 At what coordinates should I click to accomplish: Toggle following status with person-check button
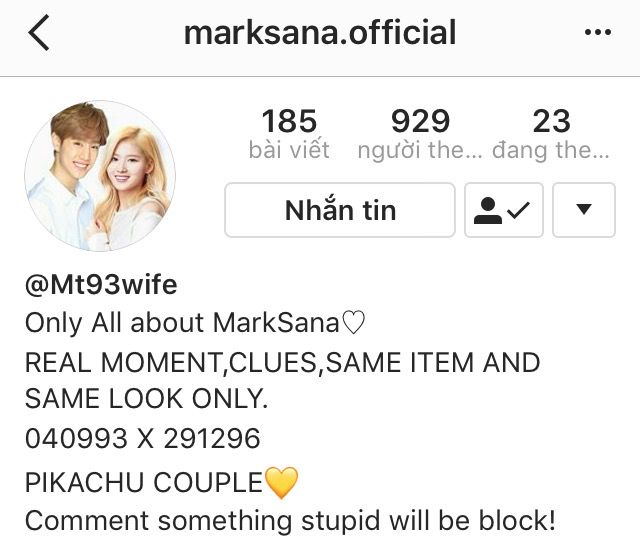[x=504, y=210]
